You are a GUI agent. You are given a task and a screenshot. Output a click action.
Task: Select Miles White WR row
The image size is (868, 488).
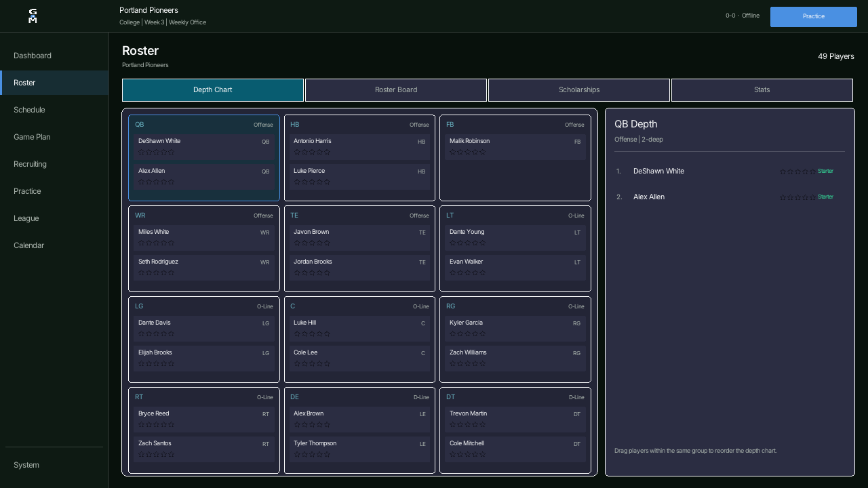click(x=204, y=238)
